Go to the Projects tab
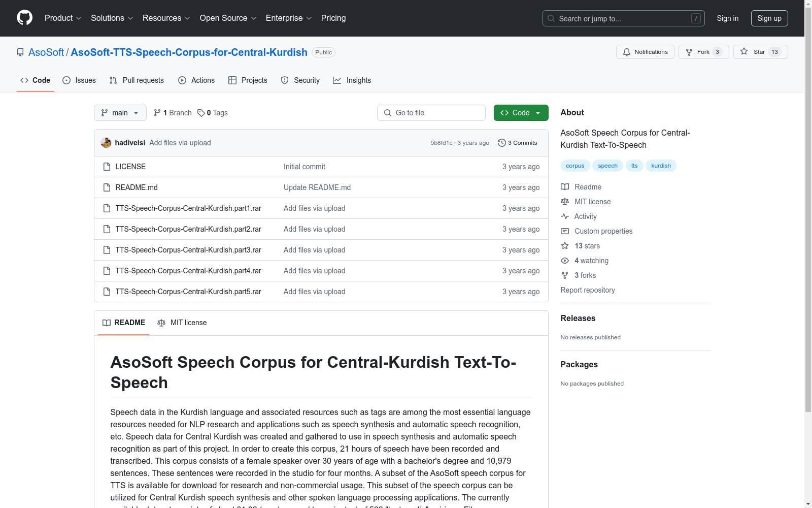 [x=248, y=80]
